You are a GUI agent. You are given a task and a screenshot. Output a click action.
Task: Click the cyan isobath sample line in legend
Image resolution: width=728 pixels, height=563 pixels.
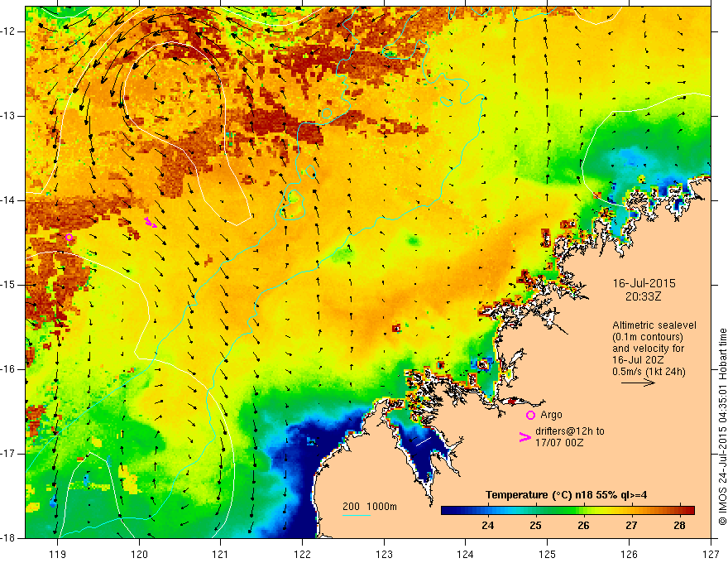point(356,515)
